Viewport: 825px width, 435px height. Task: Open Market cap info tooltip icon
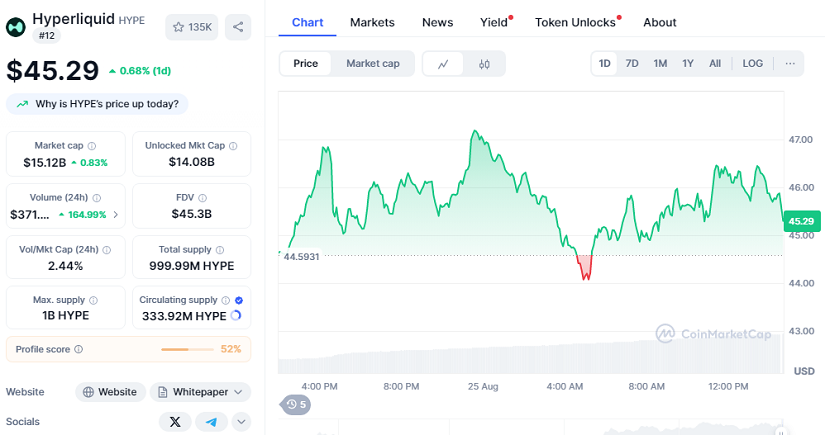coord(92,146)
